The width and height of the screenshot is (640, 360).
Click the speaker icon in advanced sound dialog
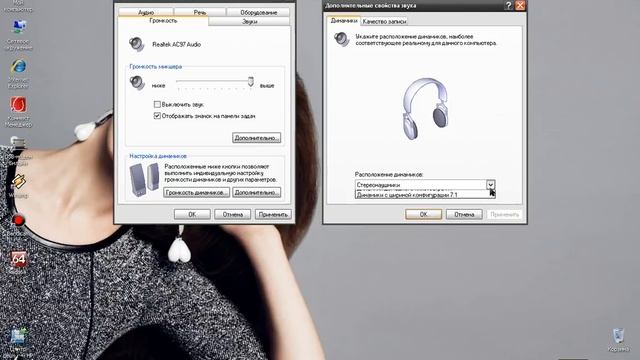[x=342, y=39]
